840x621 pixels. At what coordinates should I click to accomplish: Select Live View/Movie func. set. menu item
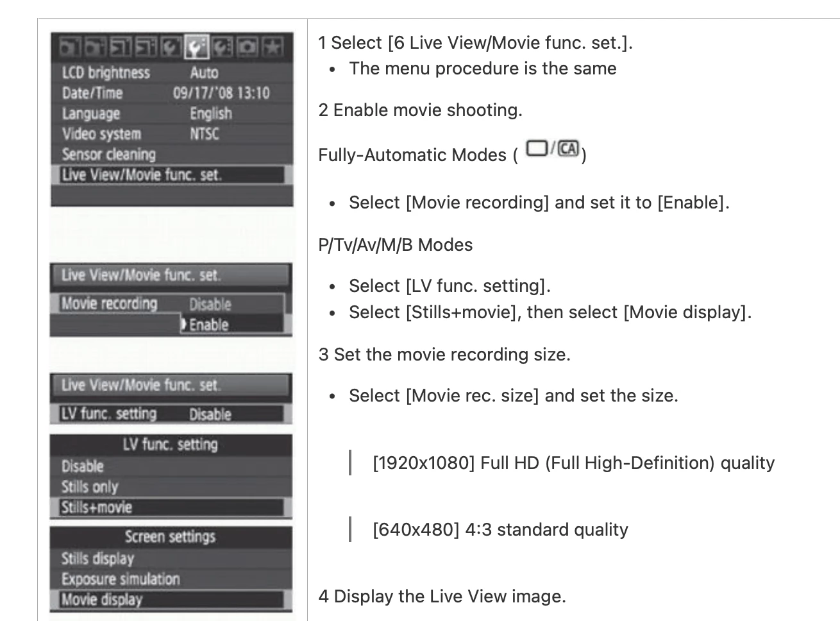click(x=171, y=174)
